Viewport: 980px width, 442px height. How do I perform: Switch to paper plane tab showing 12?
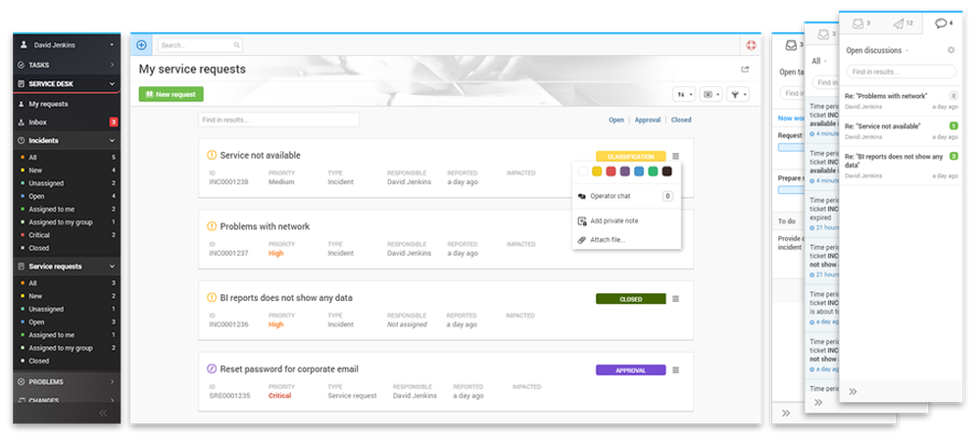pyautogui.click(x=903, y=24)
